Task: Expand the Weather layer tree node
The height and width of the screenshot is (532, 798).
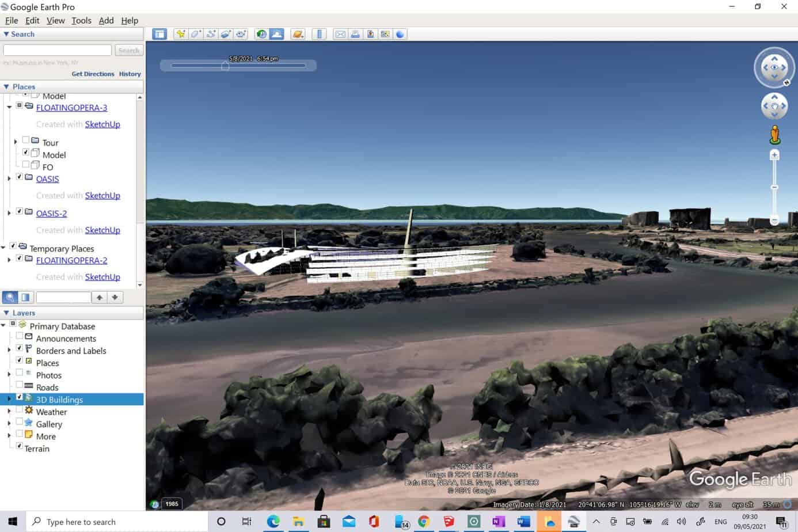Action: coord(9,412)
